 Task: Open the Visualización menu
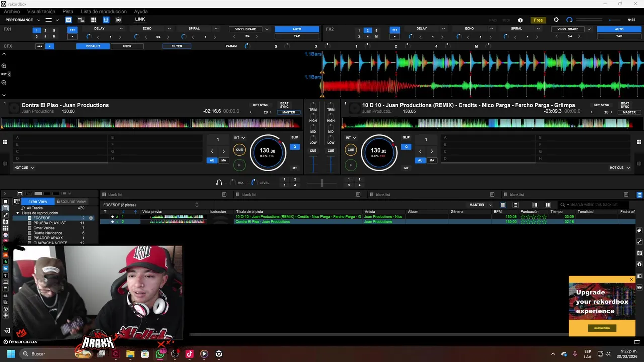point(41,11)
